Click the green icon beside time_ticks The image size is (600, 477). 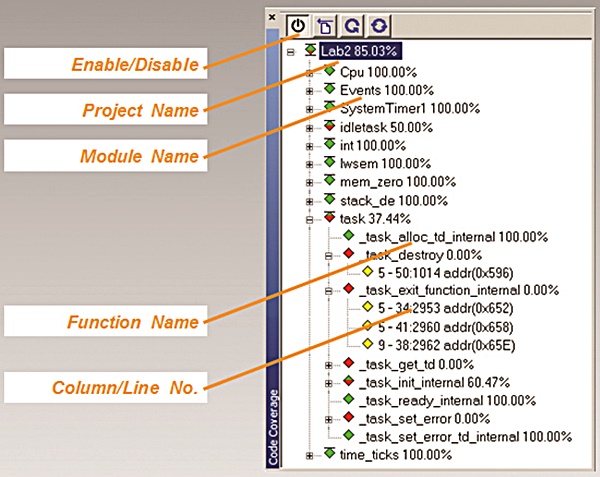pyautogui.click(x=329, y=455)
